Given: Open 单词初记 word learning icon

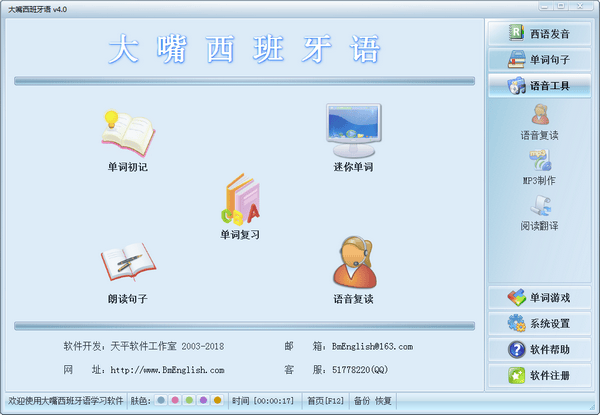Looking at the screenshot, I should 127,135.
